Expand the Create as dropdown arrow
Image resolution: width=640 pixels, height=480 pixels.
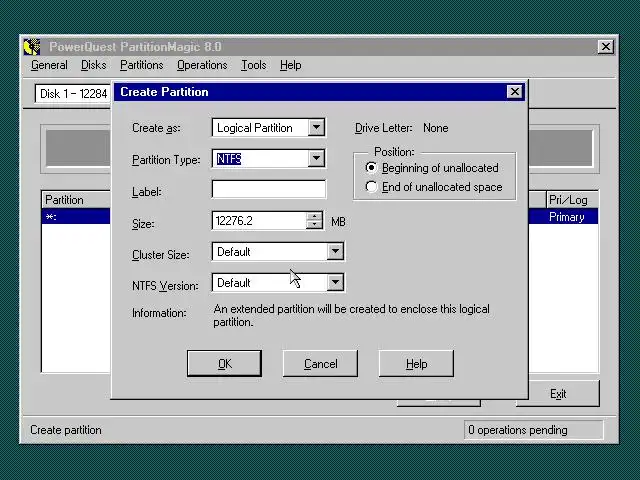pos(316,127)
